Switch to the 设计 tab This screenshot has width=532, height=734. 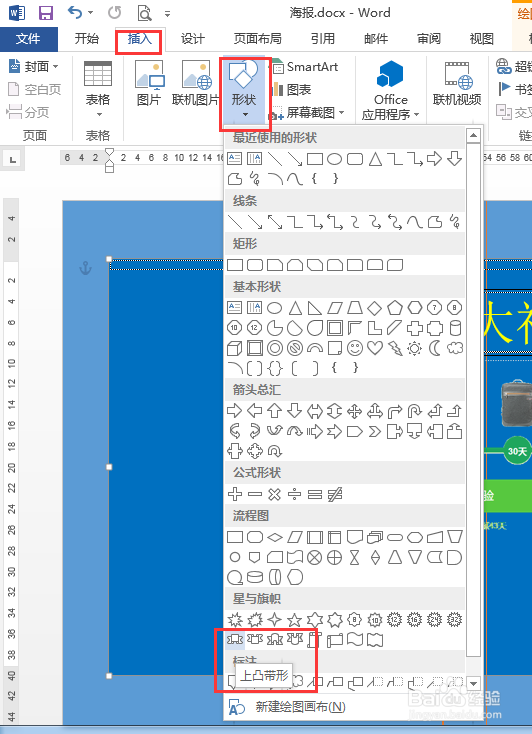pos(193,39)
